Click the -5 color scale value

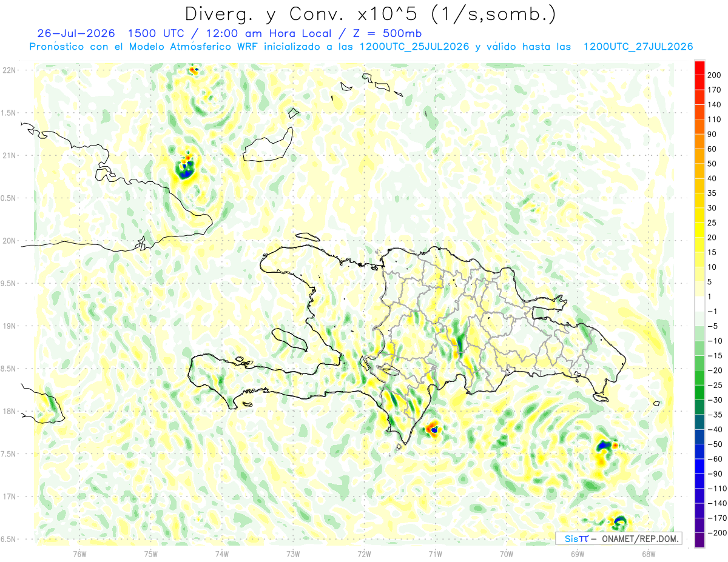point(712,326)
